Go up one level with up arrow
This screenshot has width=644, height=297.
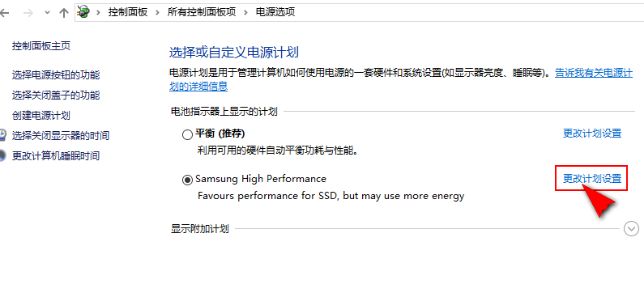click(x=64, y=13)
